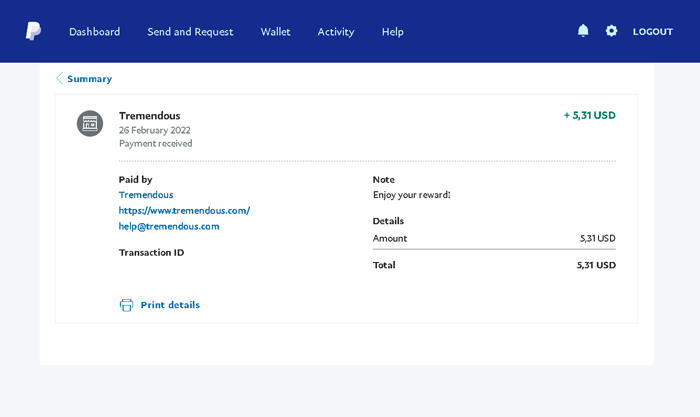
Task: Open the Wallet page
Action: (x=275, y=32)
